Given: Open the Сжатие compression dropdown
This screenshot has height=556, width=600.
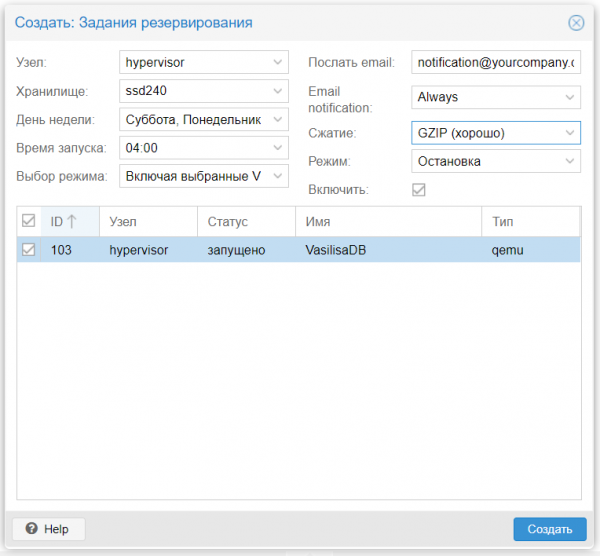Looking at the screenshot, I should point(570,132).
